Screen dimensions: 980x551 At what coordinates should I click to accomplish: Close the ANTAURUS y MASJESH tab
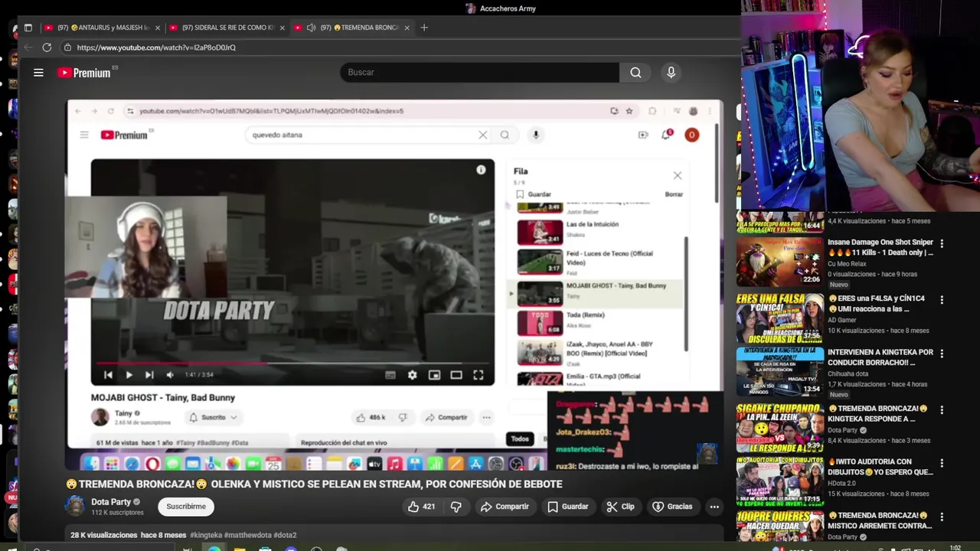(x=158, y=28)
